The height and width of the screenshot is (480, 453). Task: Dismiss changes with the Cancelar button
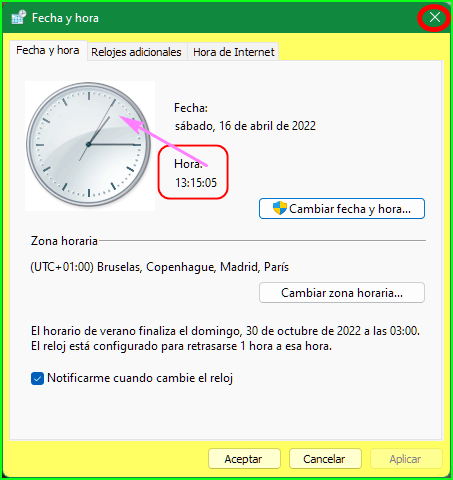(x=325, y=459)
